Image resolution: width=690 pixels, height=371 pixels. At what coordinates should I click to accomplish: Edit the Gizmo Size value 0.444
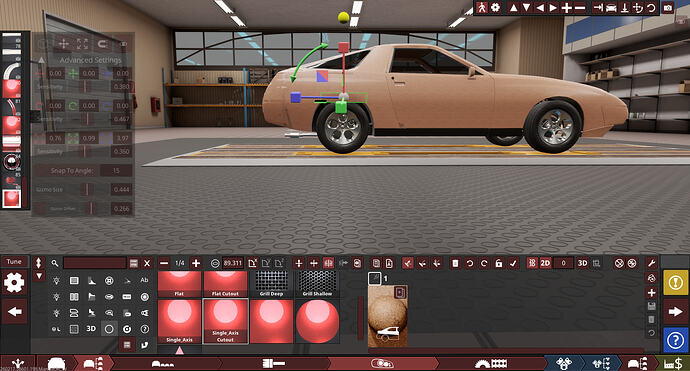tap(121, 189)
